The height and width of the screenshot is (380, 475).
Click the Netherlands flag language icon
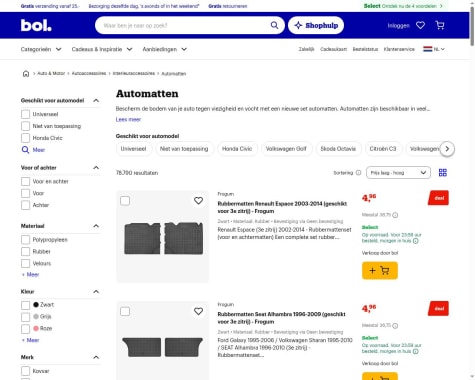pos(428,49)
